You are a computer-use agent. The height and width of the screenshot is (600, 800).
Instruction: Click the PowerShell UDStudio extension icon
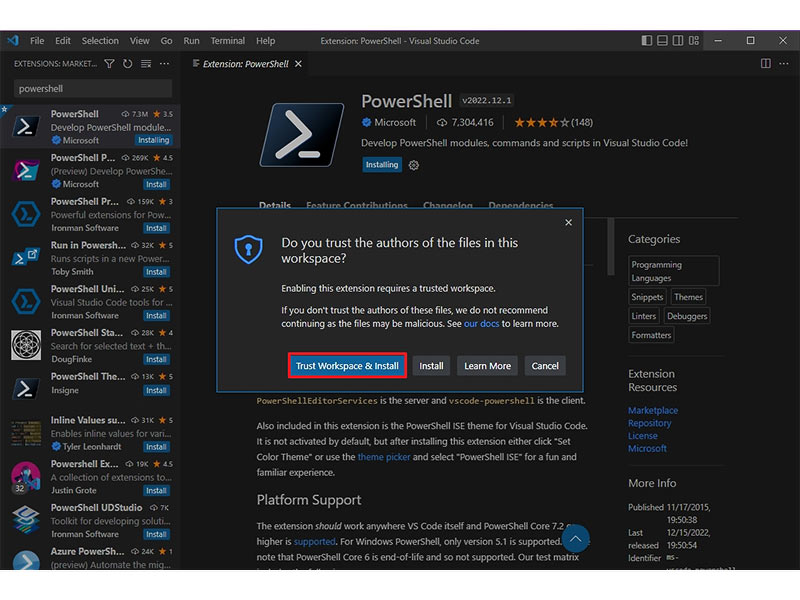(26, 520)
